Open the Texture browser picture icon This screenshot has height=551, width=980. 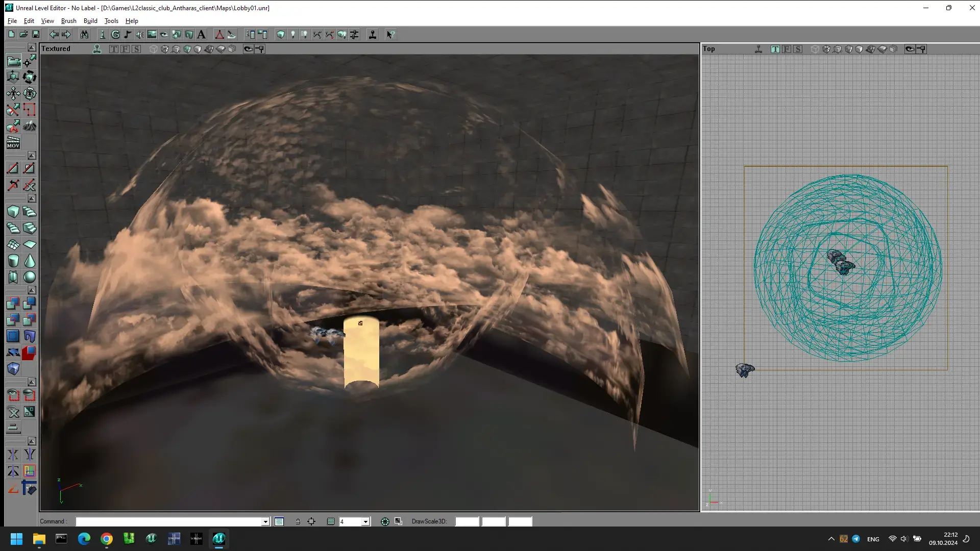(152, 34)
